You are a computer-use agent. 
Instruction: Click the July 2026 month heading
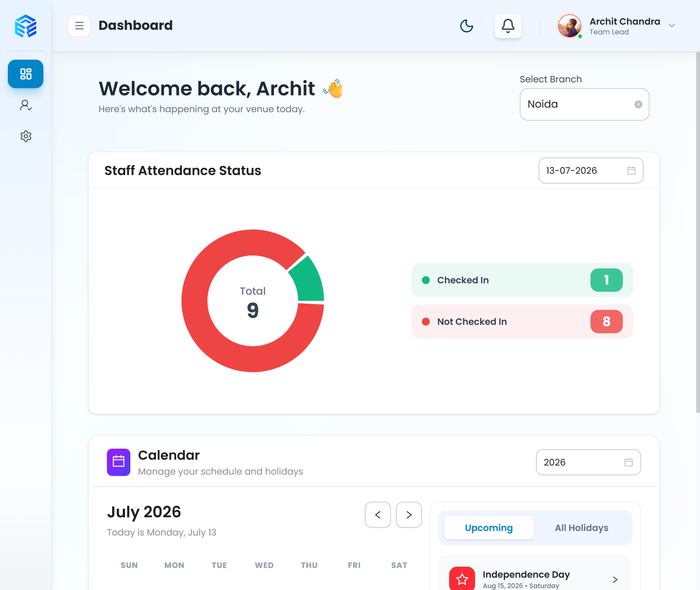pyautogui.click(x=144, y=512)
